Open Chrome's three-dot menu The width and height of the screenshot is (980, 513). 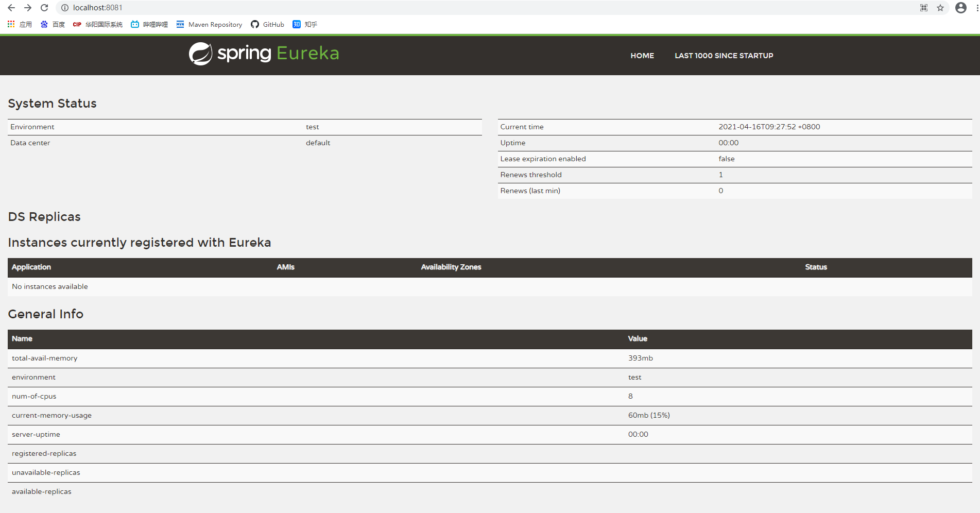pos(977,8)
